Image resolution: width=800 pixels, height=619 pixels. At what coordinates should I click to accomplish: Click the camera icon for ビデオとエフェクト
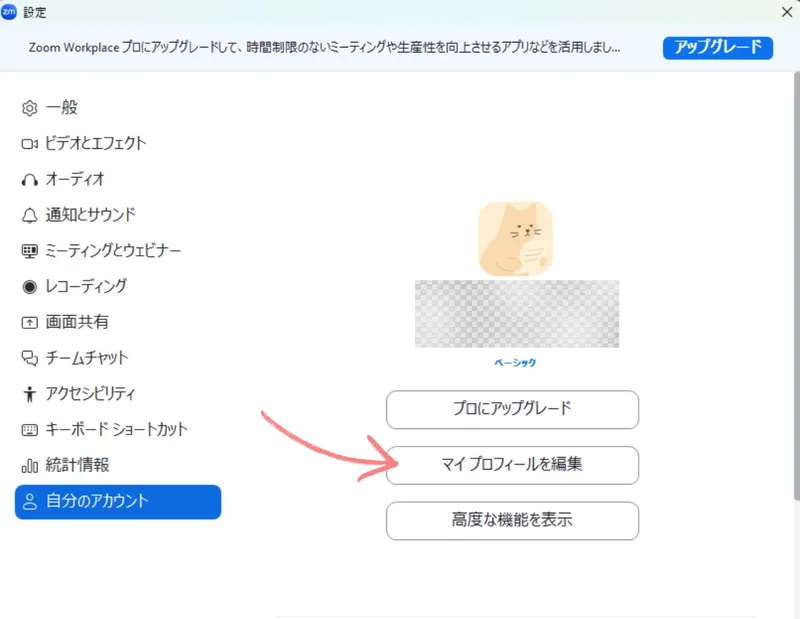pos(29,144)
